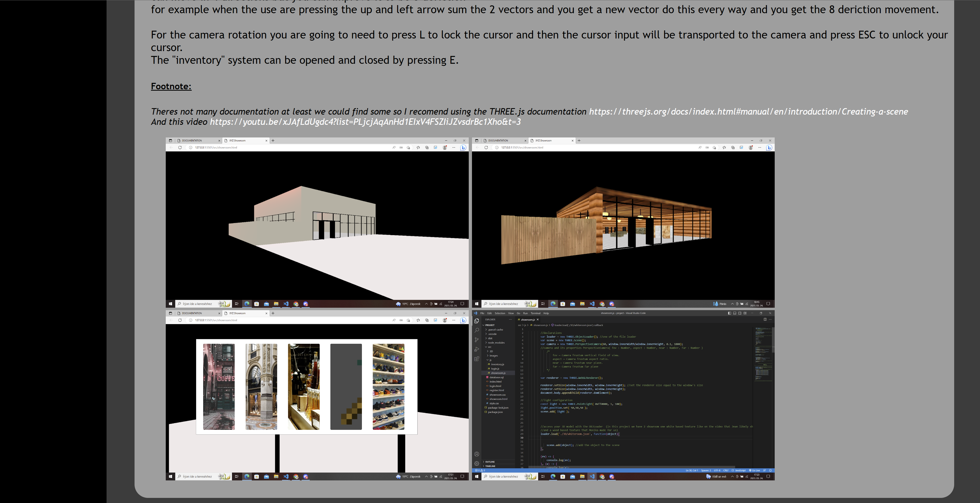Click Ln 30, Col 1 in status bar
This screenshot has height=503, width=980.
click(x=692, y=470)
